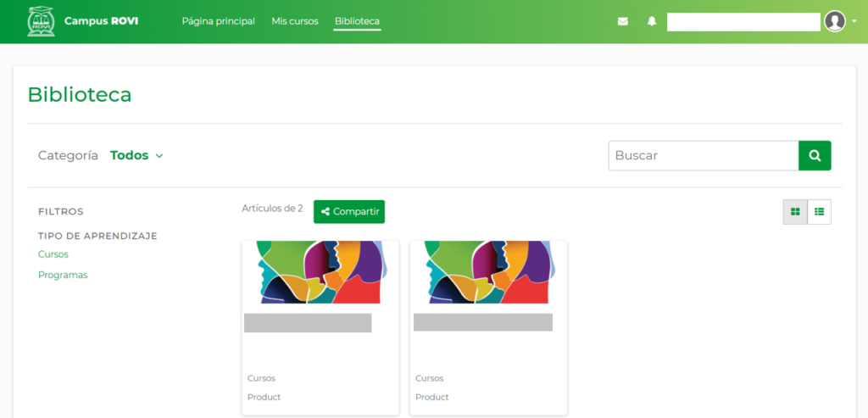This screenshot has width=868, height=418.
Task: Click the green magnifier search button
Action: coord(815,156)
